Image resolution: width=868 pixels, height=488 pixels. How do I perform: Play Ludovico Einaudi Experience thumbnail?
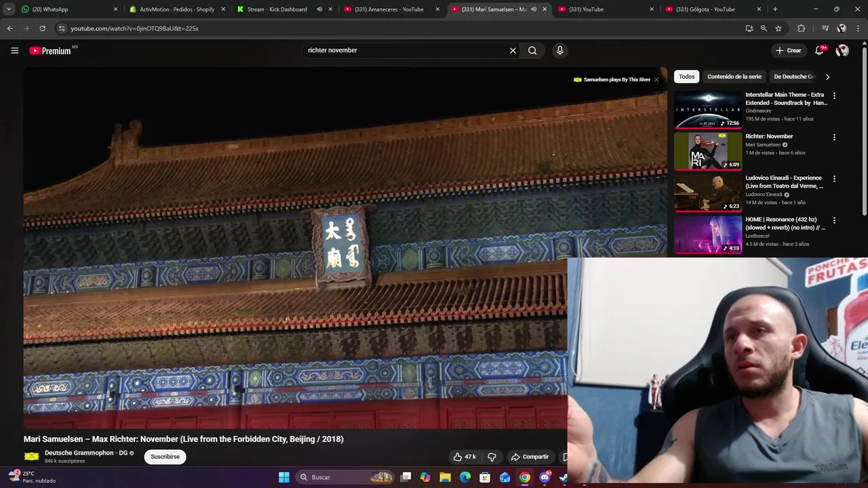coord(708,193)
